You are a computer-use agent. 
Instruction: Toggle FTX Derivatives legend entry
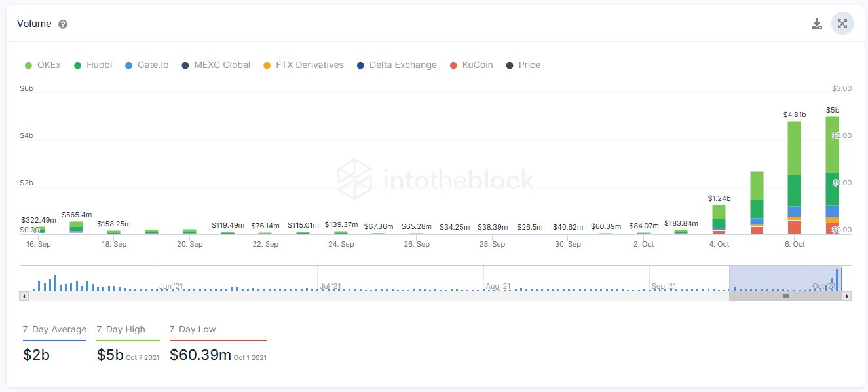click(x=303, y=65)
